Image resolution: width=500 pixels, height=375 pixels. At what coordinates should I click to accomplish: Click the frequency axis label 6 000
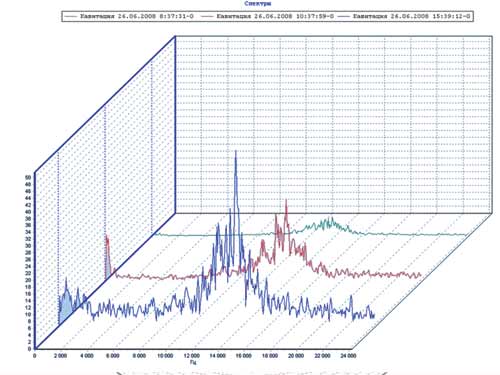click(x=113, y=356)
